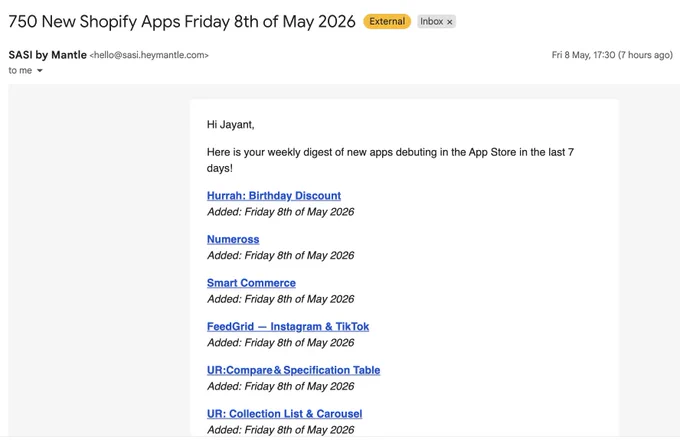
Task: Click the added date under Hurrah: Birthday Discount
Action: pos(280,212)
